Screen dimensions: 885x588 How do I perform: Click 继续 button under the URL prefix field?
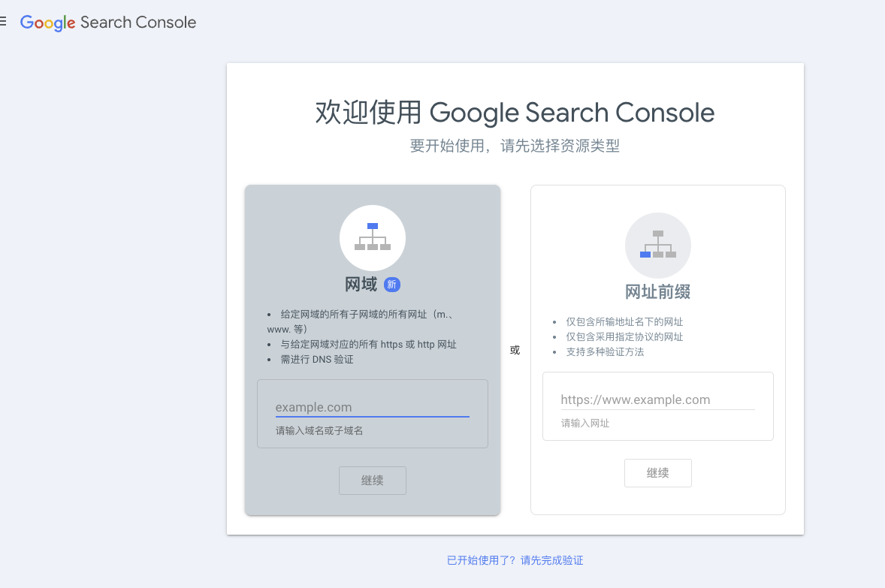pyautogui.click(x=658, y=473)
